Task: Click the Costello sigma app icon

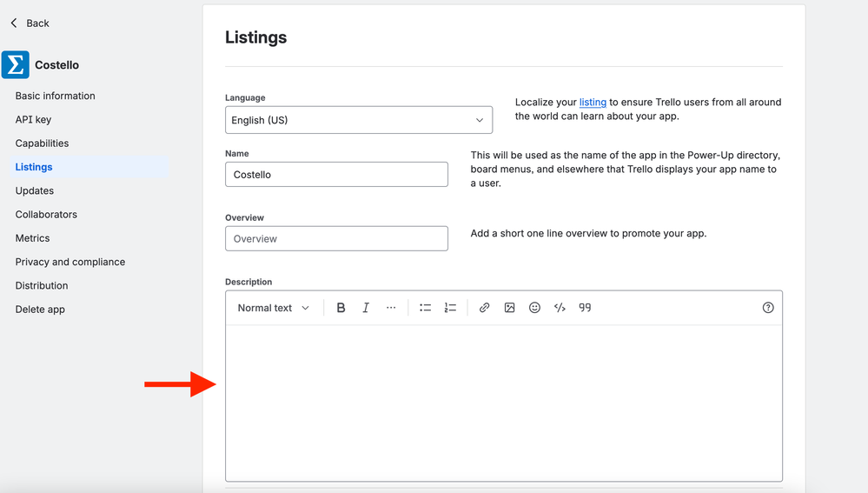Action: [x=16, y=65]
